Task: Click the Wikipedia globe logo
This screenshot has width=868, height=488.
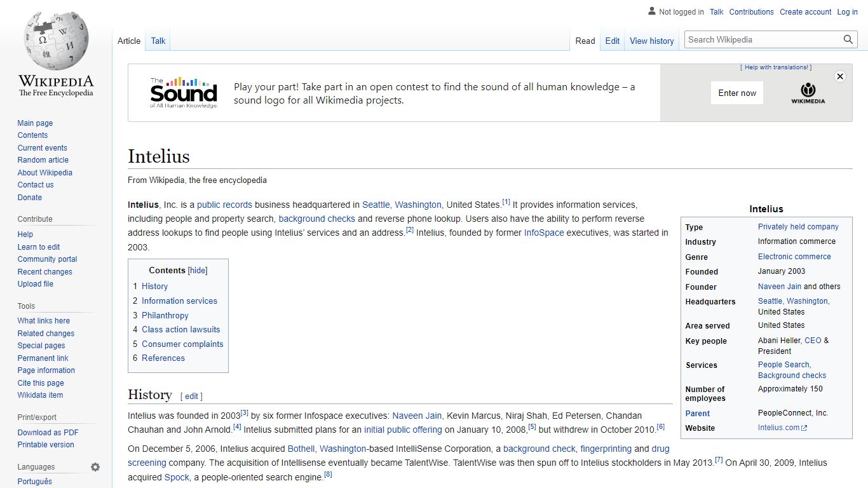Action: (56, 40)
